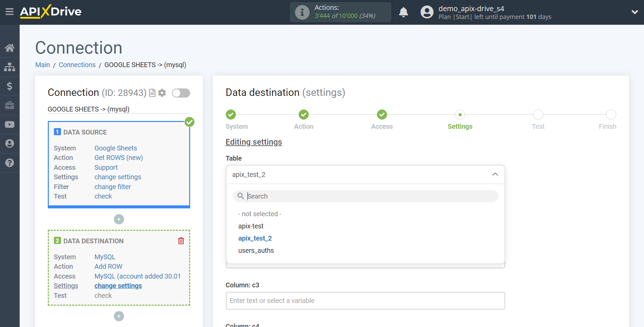Screen dimensions: 644x327
Task: Click in the table Search field
Action: coord(365,196)
